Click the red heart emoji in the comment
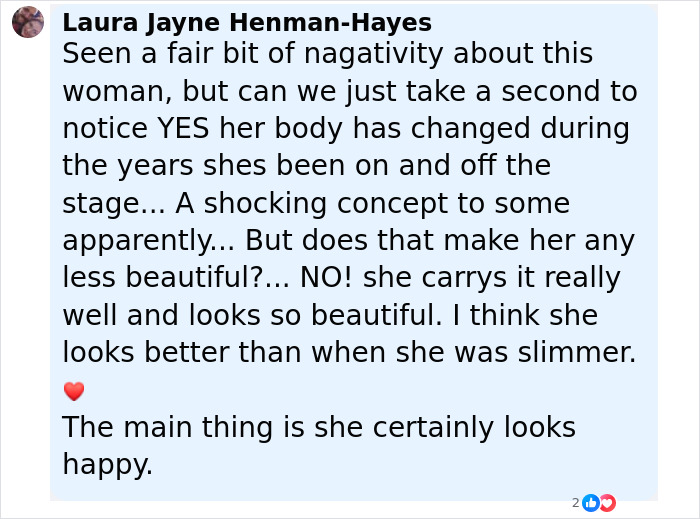700x519 pixels. tap(73, 391)
